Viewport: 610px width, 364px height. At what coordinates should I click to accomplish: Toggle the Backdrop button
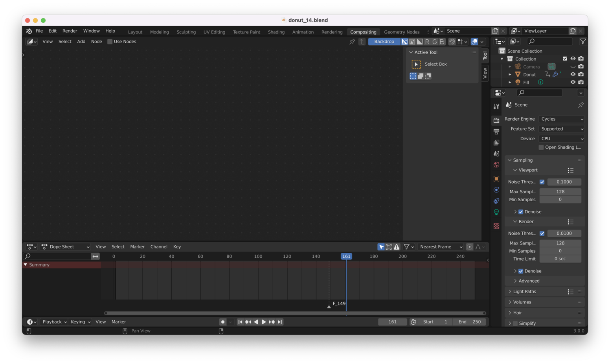(384, 41)
